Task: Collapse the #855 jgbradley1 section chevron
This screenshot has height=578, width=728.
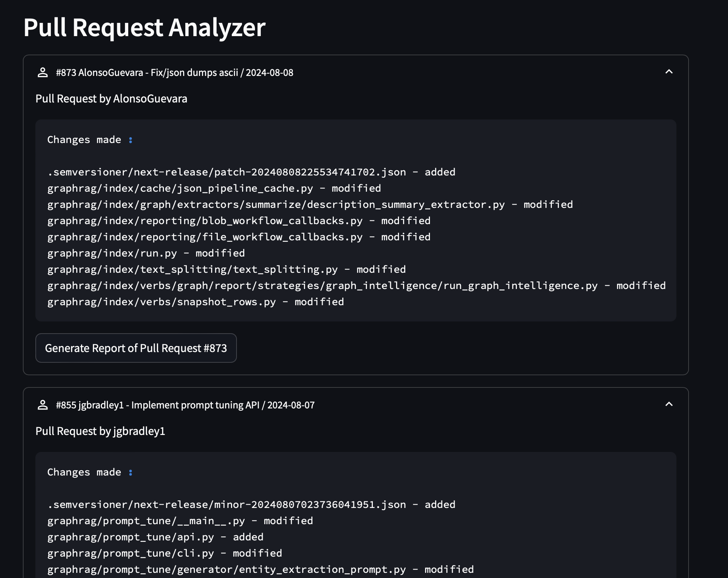Action: point(669,405)
